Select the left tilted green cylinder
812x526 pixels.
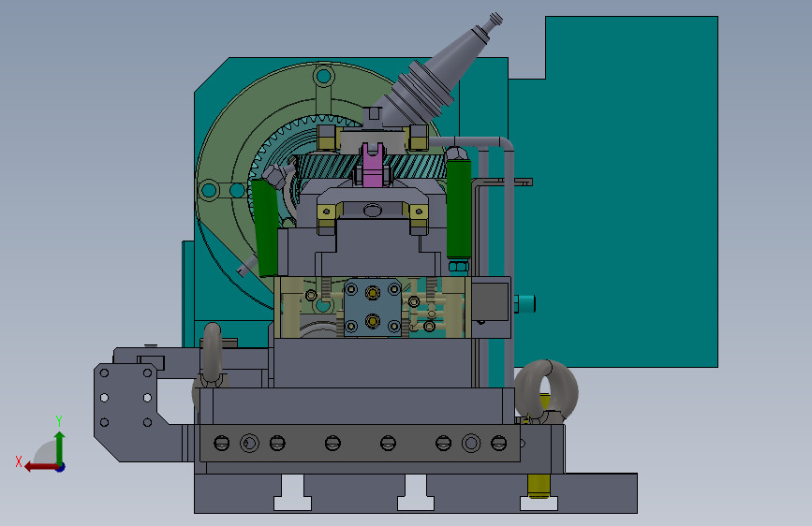pyautogui.click(x=265, y=227)
